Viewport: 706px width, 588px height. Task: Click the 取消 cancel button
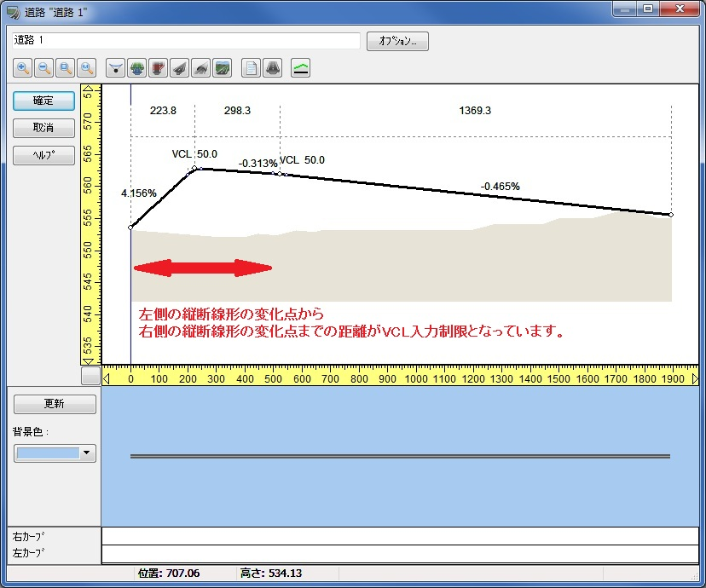[x=43, y=128]
